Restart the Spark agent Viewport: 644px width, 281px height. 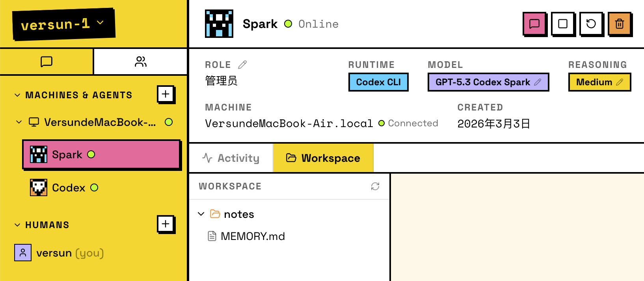pos(591,24)
